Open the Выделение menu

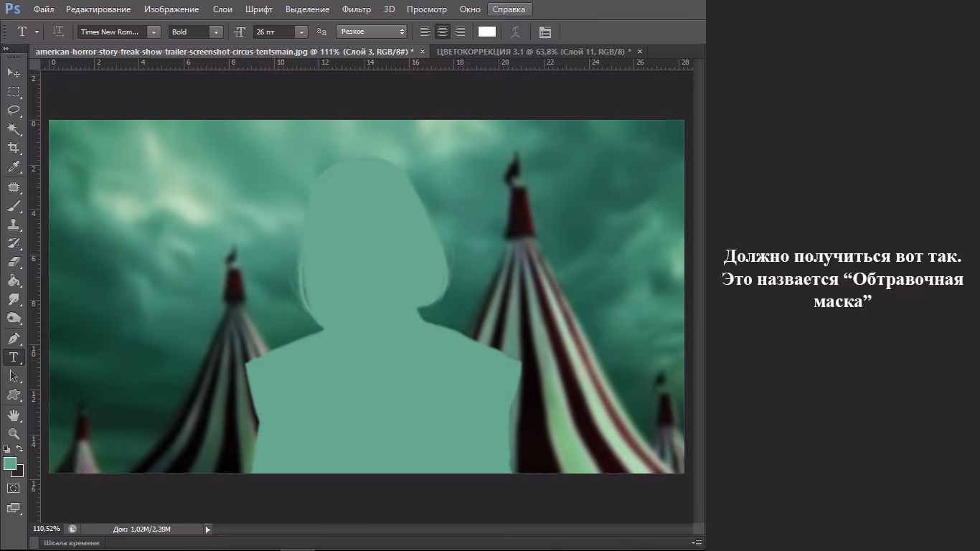307,9
